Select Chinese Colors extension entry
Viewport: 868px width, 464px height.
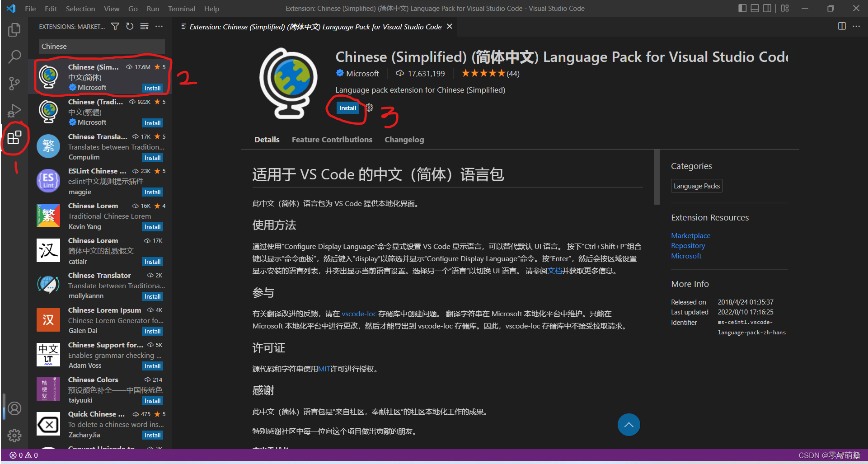pos(100,390)
